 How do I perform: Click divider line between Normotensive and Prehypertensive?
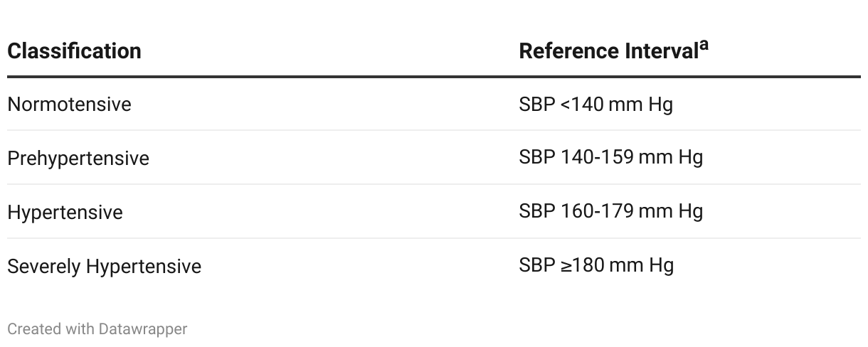434,130
